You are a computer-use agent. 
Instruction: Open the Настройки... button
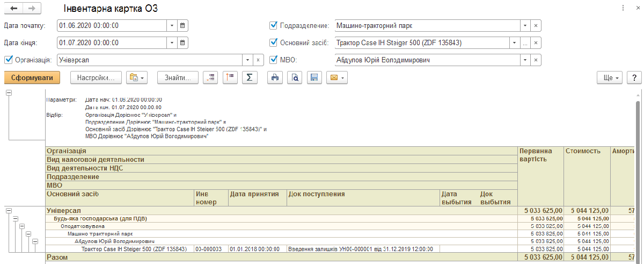96,78
